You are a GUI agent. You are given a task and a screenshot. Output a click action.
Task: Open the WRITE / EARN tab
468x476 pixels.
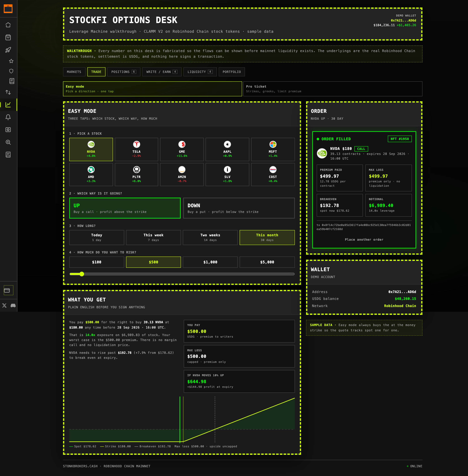(162, 72)
